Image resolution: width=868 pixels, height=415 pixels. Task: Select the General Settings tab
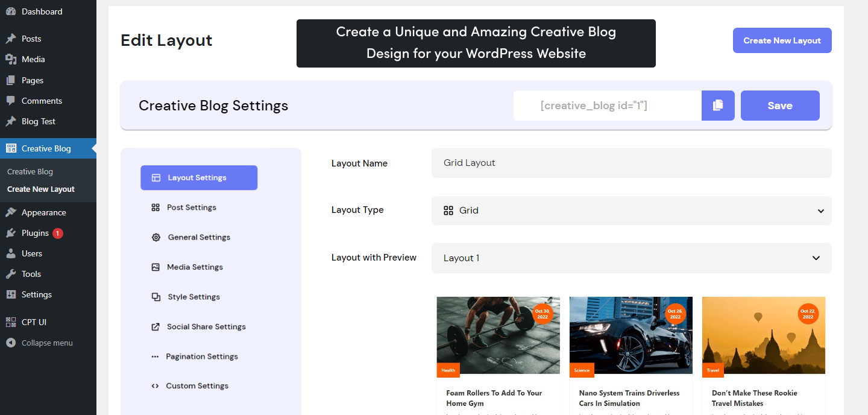click(x=198, y=237)
